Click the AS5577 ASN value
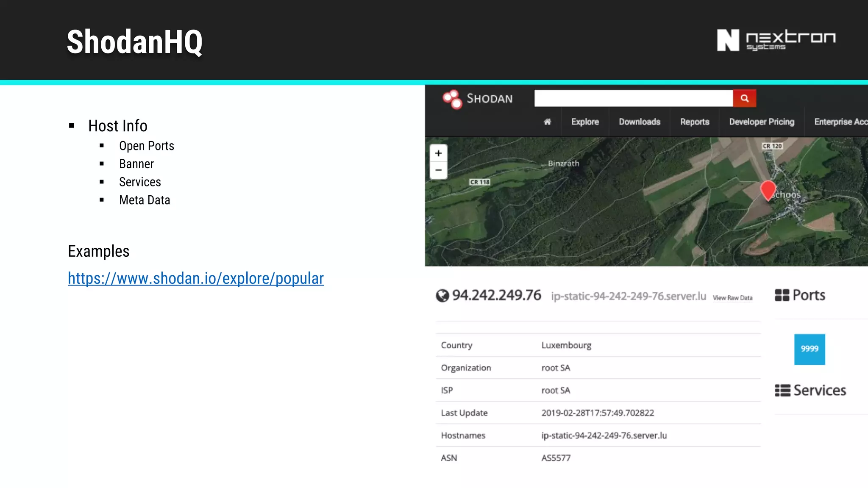 556,458
